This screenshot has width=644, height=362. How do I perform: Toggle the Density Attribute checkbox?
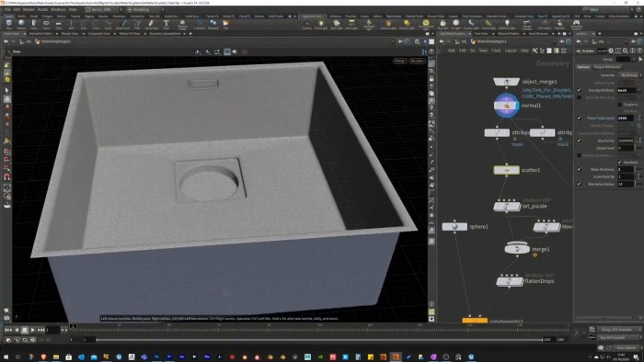tap(579, 90)
